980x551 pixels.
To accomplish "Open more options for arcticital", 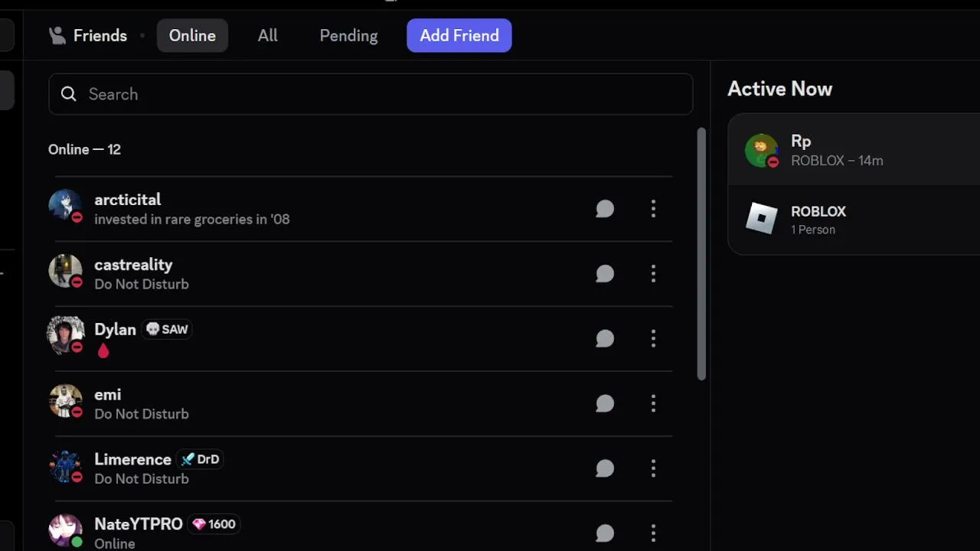I will [653, 209].
